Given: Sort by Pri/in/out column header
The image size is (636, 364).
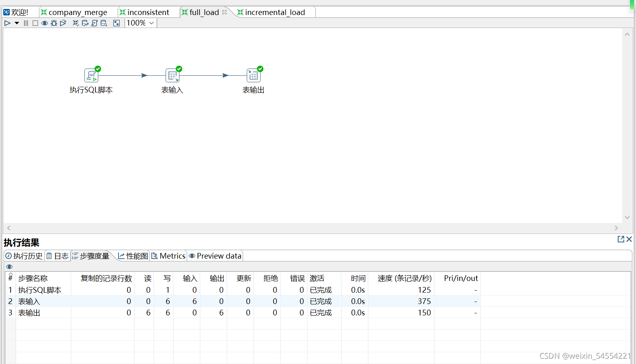Looking at the screenshot, I should click(x=457, y=278).
